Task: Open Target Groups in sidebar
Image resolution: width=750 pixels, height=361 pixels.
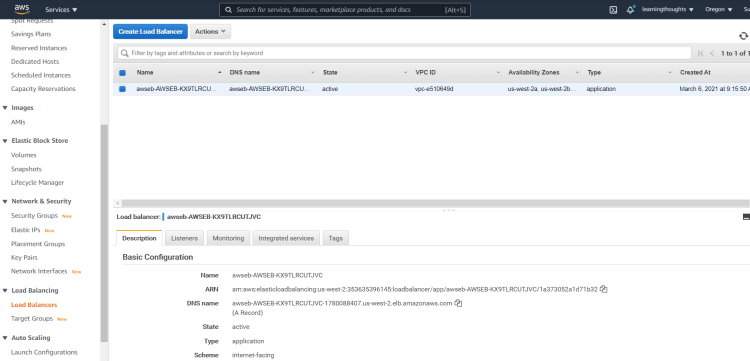Action: click(x=32, y=319)
